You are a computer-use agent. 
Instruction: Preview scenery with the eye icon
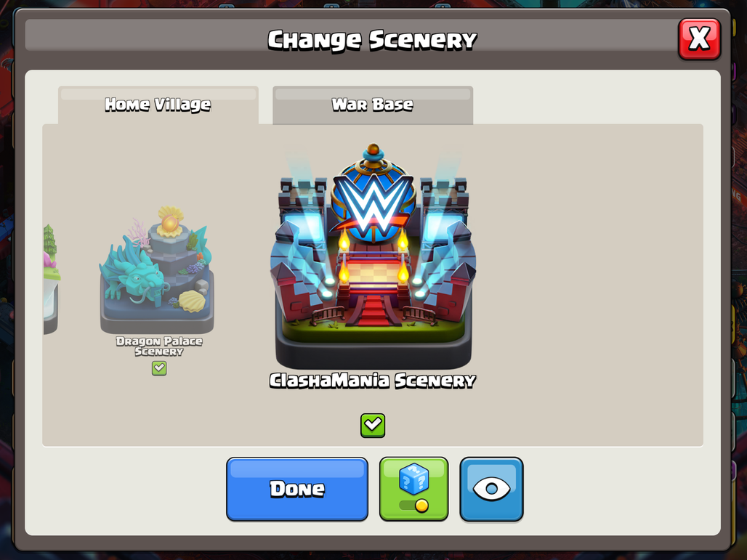coord(492,489)
